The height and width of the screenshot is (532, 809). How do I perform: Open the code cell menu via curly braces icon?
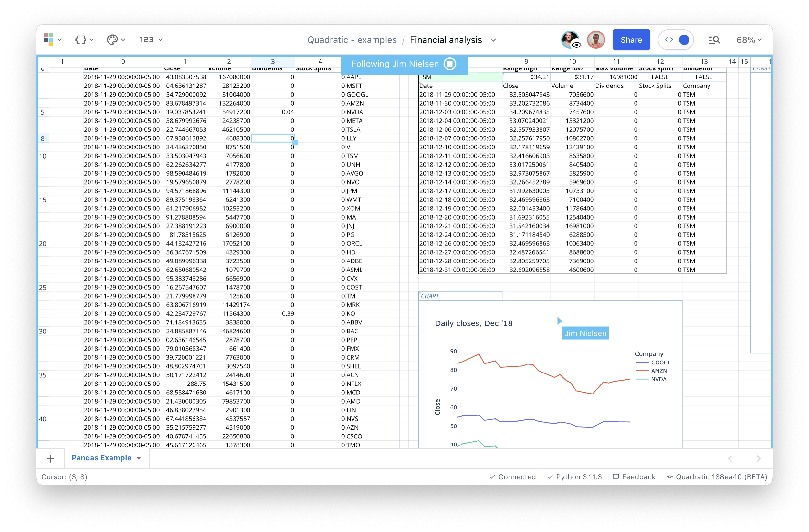pos(80,40)
